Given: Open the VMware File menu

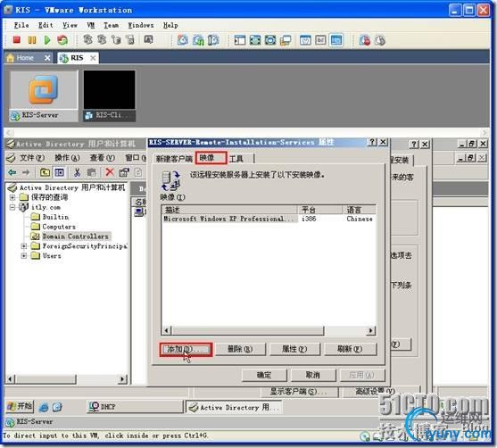Looking at the screenshot, I should pyautogui.click(x=21, y=25).
